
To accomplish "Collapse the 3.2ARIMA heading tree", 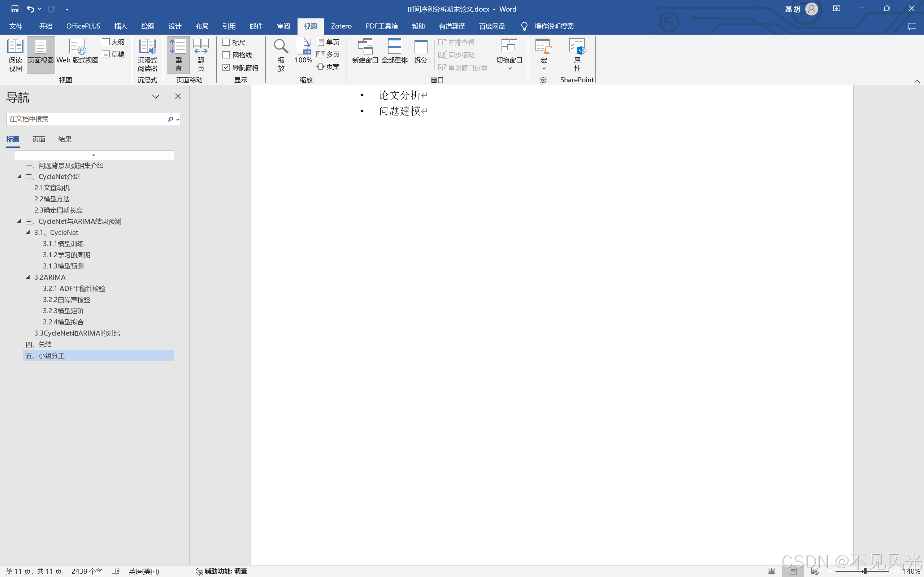I will pyautogui.click(x=28, y=277).
